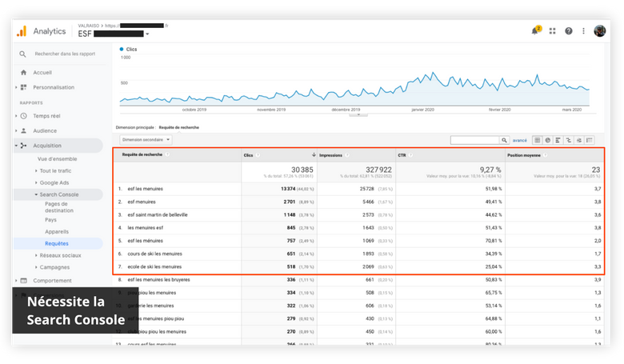Click Requête de recherche primary dimension
The width and height of the screenshot is (624, 364).
pyautogui.click(x=178, y=127)
